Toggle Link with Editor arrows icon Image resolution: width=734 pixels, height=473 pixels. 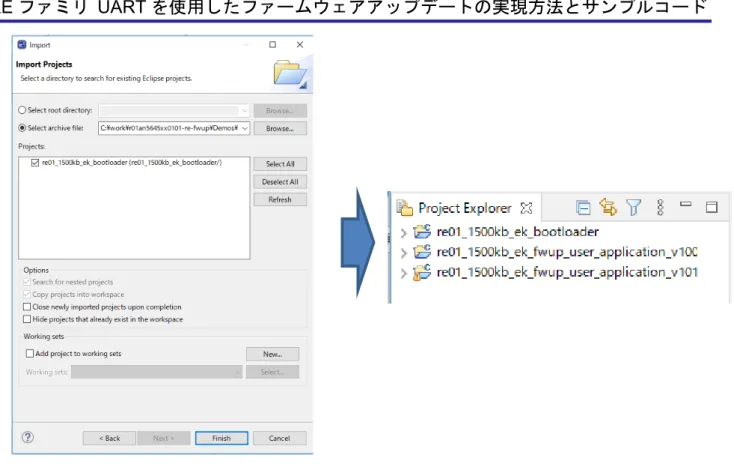[608, 207]
